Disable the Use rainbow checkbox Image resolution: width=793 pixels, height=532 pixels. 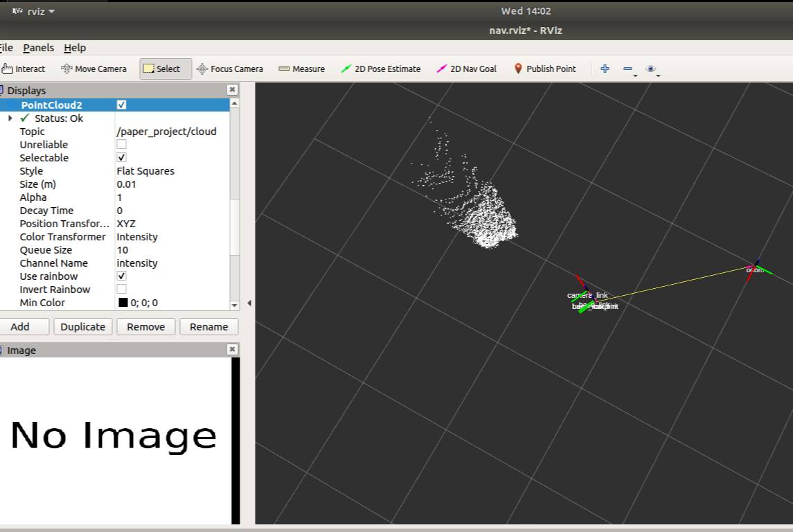coord(121,276)
